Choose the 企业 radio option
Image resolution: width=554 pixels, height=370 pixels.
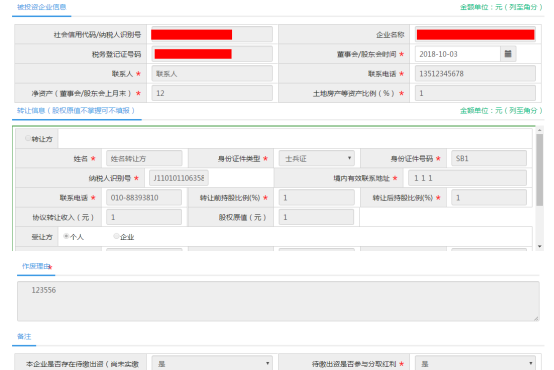116,236
